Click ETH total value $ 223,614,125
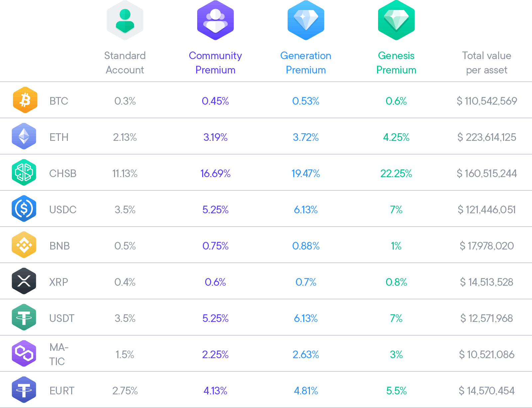 tap(486, 137)
